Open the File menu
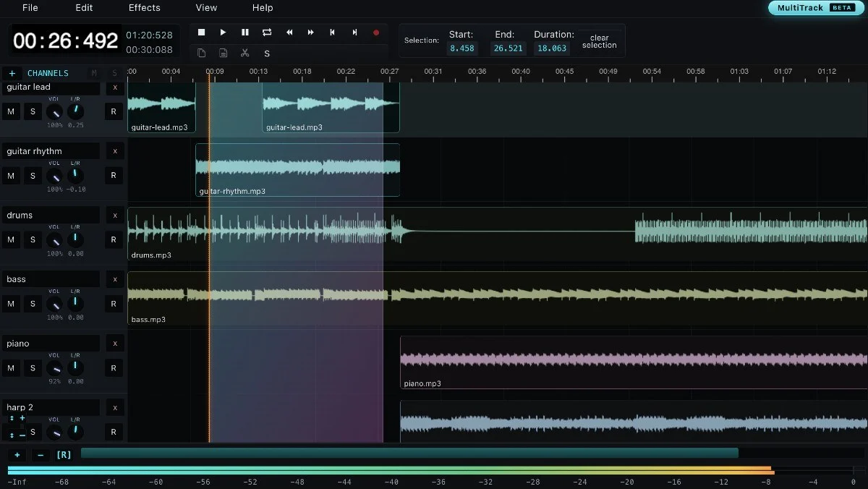Screen dimensions: 868x489 click(x=30, y=8)
